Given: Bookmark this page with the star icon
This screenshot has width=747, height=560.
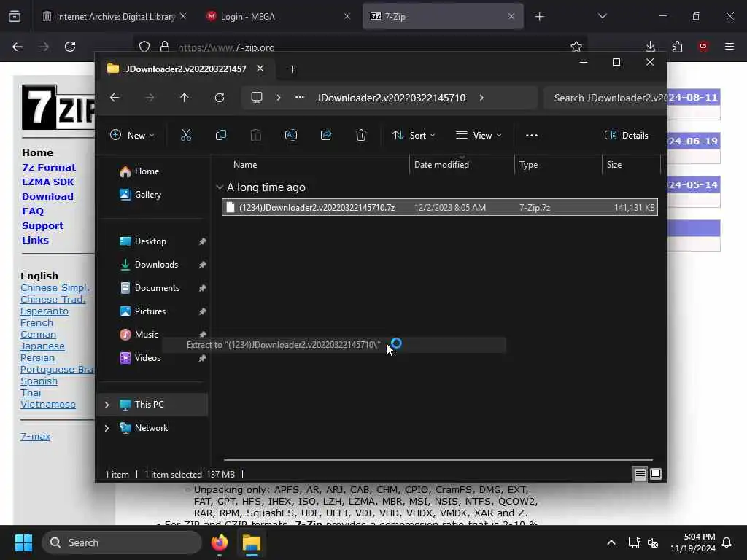Looking at the screenshot, I should 576,47.
